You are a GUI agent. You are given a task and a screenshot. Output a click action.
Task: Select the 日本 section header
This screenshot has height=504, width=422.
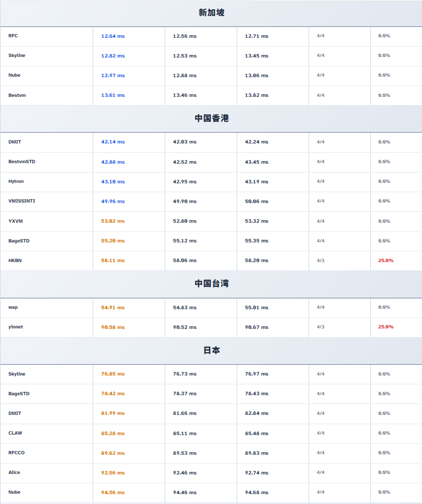[211, 351]
